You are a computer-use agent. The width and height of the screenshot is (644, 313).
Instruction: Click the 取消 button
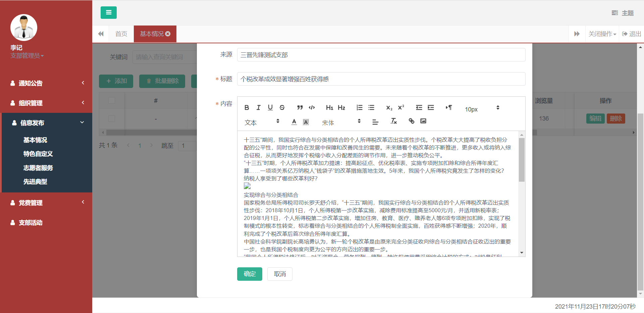click(280, 274)
